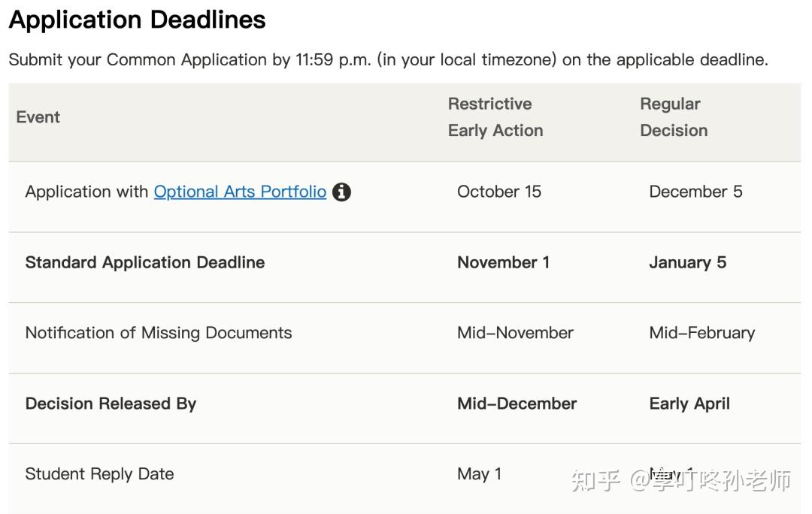Screen dimensions: 812x514
Task: Click the November 1 deadline cell
Action: pos(503,262)
